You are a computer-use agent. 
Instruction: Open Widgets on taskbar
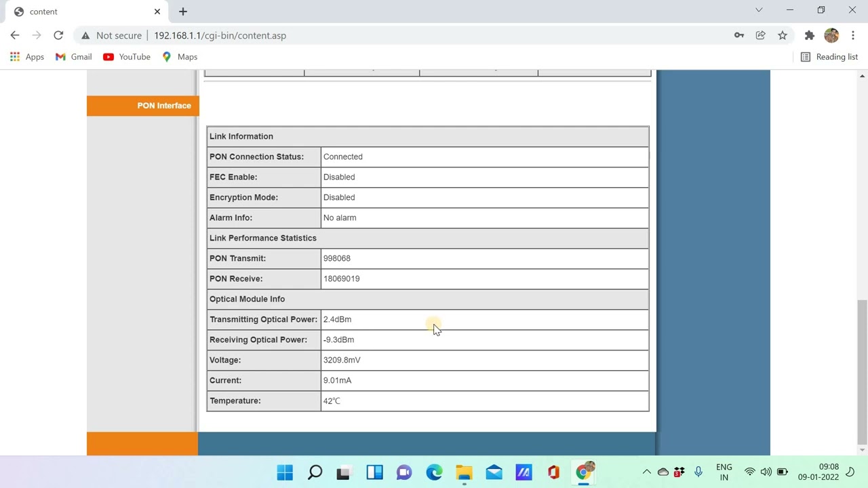click(x=374, y=472)
